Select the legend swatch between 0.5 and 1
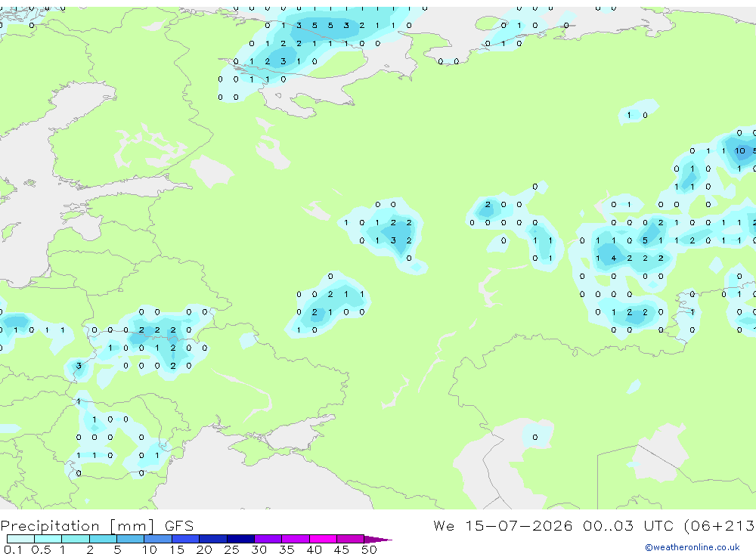 click(48, 539)
